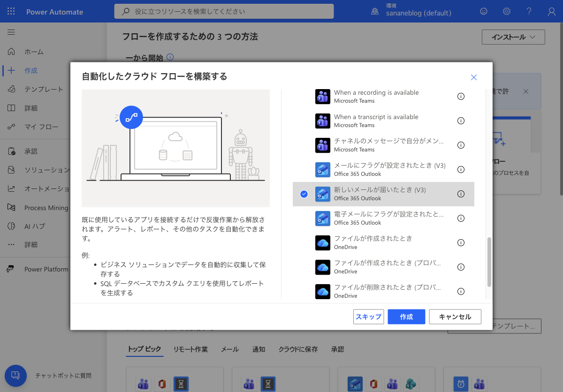Close the dialog with the X icon
The image size is (563, 392).
coord(474,77)
